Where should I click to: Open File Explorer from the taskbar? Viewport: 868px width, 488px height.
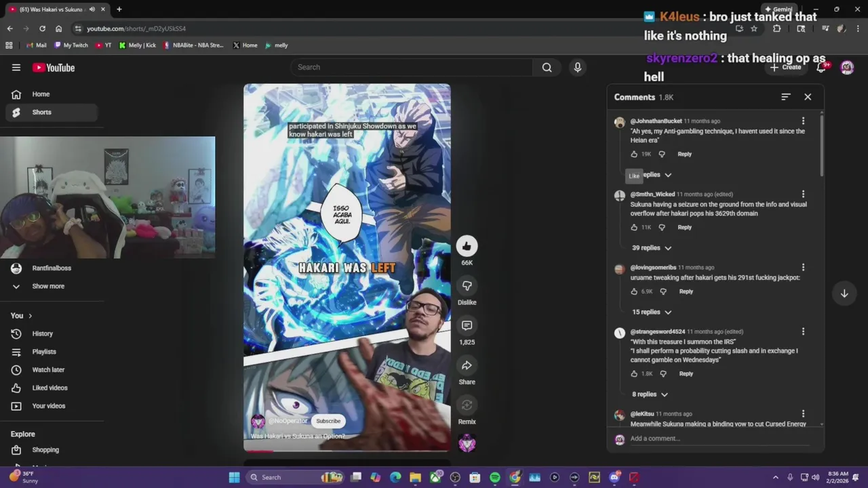click(x=415, y=477)
